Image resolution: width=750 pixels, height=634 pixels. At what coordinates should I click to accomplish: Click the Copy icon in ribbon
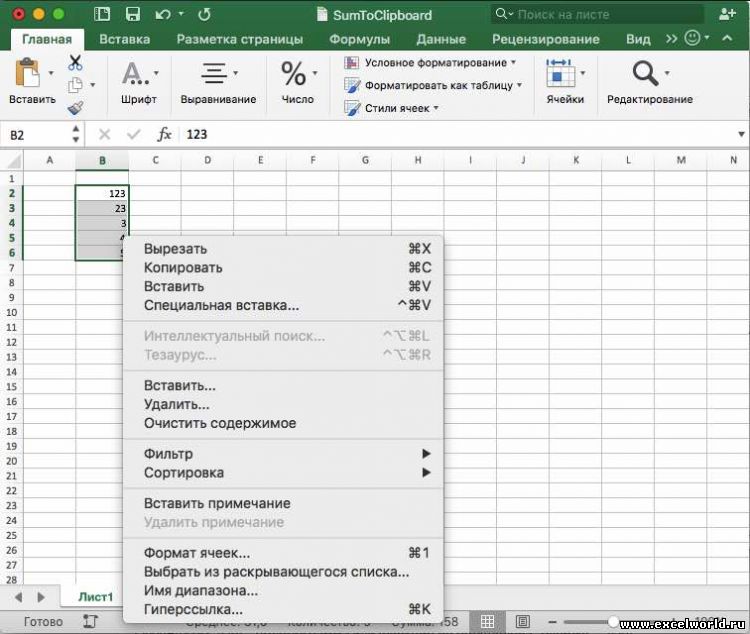click(x=75, y=85)
